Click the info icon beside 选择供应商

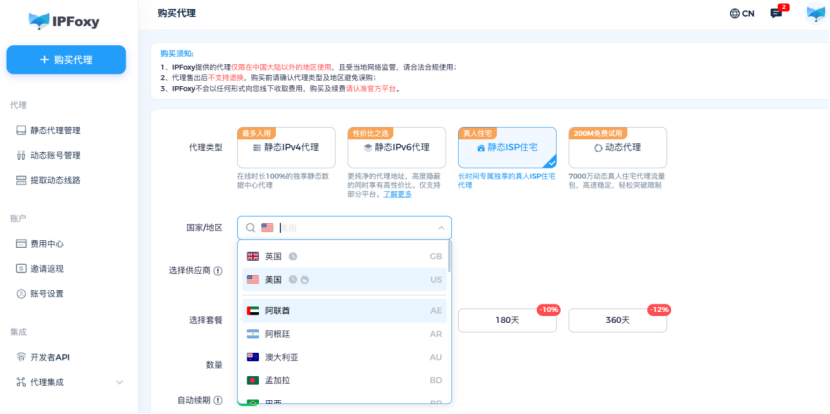tap(218, 271)
